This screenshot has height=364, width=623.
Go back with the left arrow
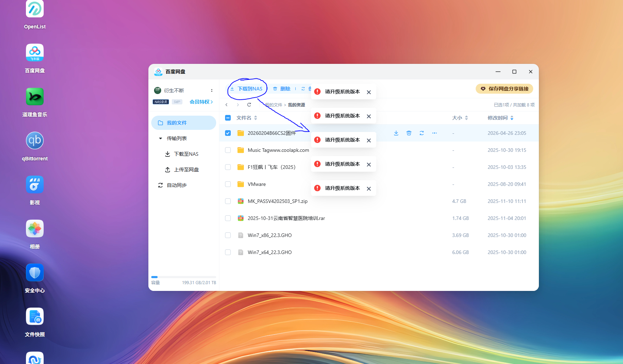(226, 105)
